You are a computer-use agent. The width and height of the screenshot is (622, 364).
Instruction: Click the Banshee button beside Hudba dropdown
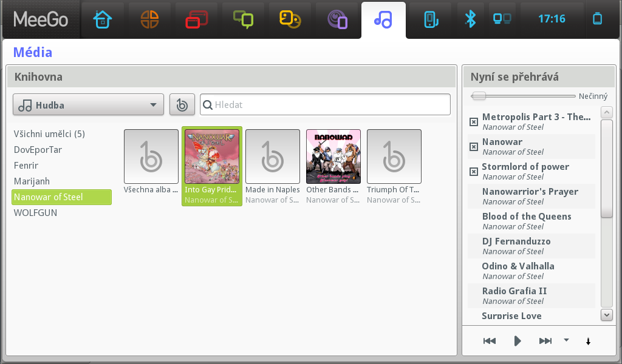coord(182,104)
